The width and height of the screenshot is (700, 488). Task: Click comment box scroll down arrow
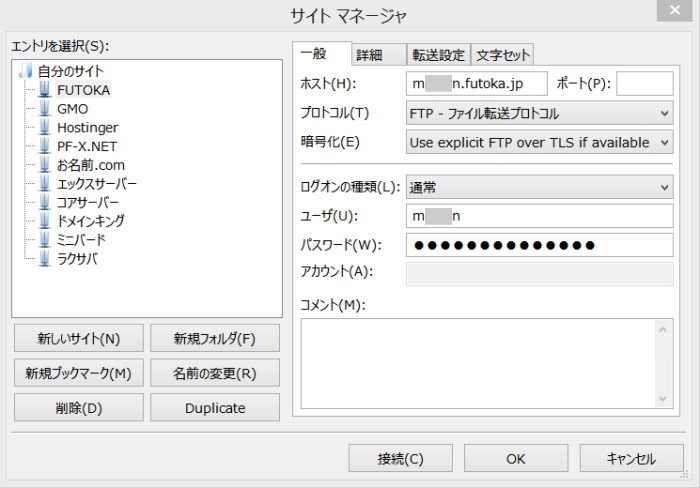663,398
